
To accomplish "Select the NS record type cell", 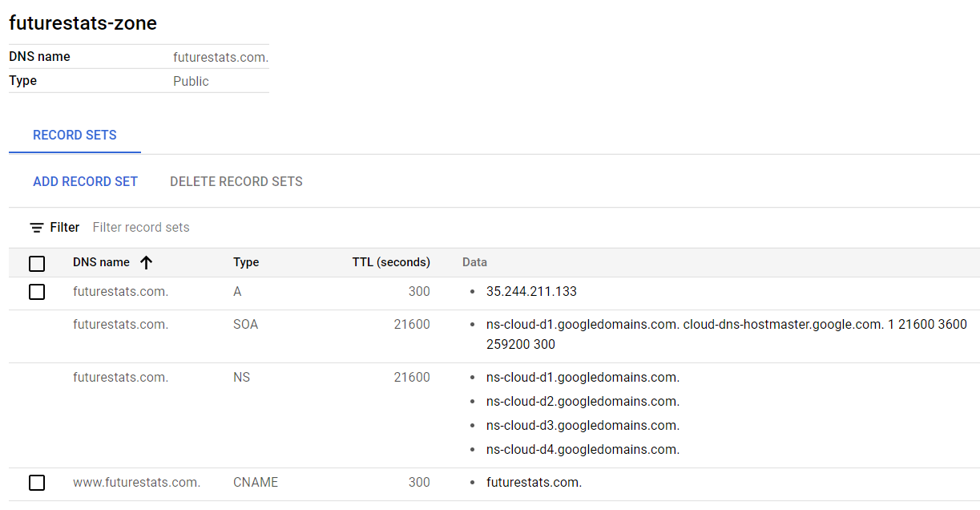I will pos(241,377).
